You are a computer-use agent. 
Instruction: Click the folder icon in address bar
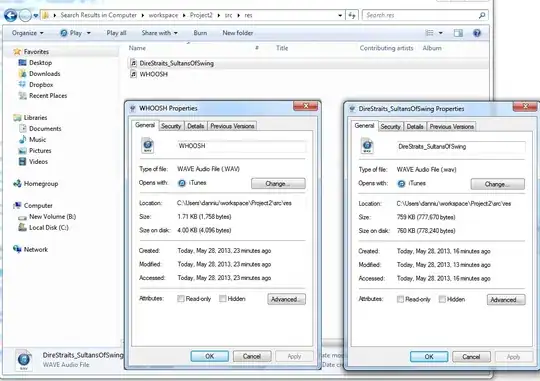click(x=46, y=15)
